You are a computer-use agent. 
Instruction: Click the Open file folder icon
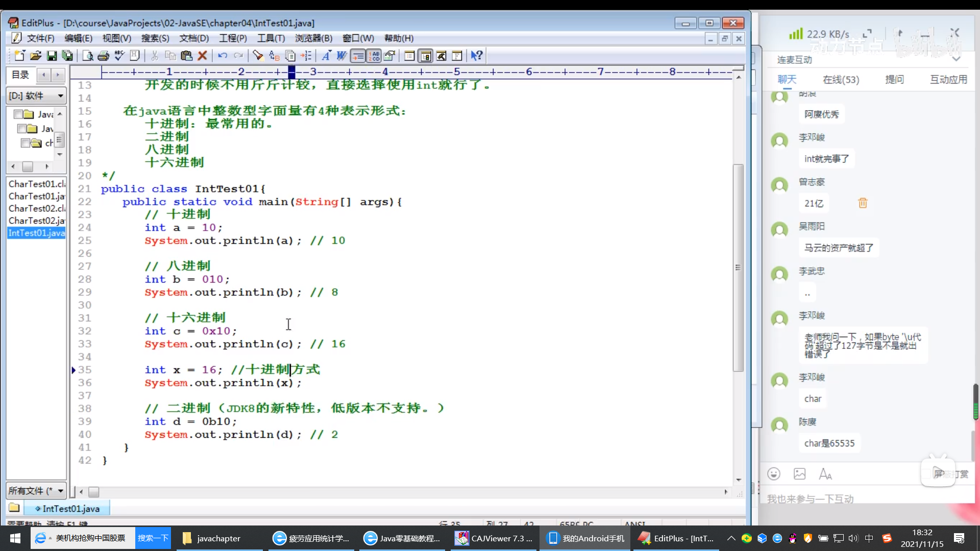click(x=35, y=56)
